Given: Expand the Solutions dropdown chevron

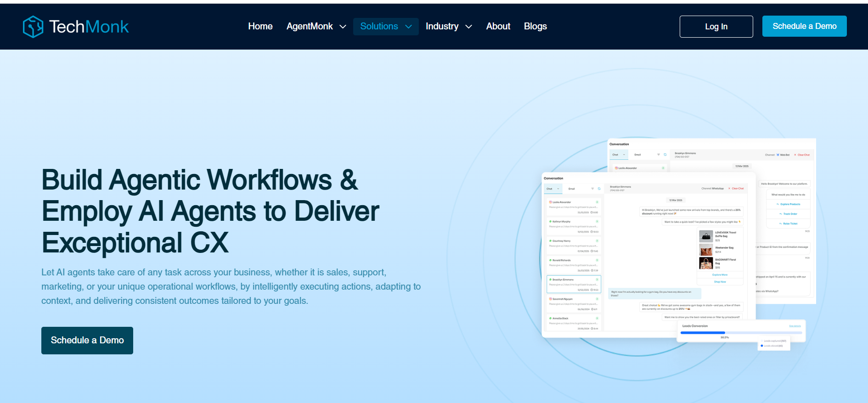Looking at the screenshot, I should (x=408, y=27).
